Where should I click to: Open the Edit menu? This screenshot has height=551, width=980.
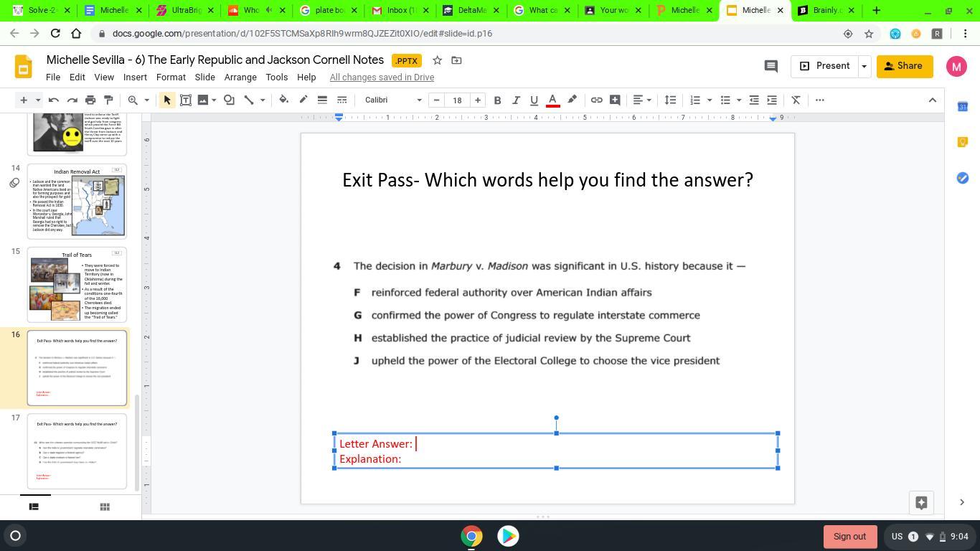[77, 77]
